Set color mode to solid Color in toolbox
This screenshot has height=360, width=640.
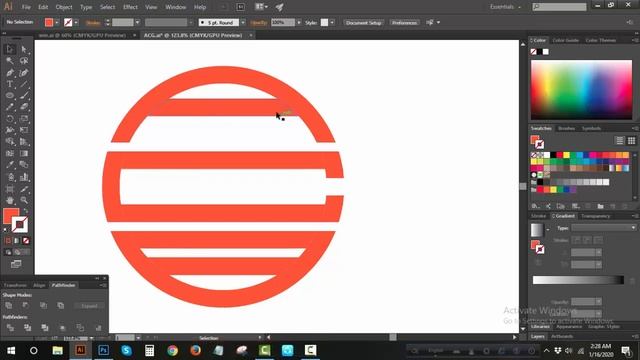[8, 241]
